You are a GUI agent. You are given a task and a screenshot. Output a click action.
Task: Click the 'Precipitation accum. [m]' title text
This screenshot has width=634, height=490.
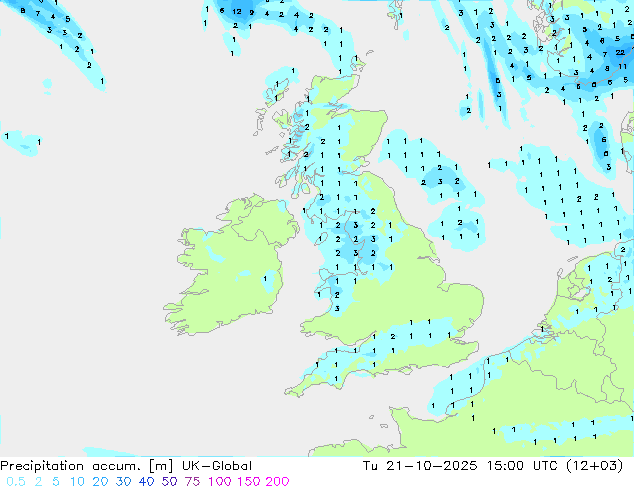coord(87,466)
